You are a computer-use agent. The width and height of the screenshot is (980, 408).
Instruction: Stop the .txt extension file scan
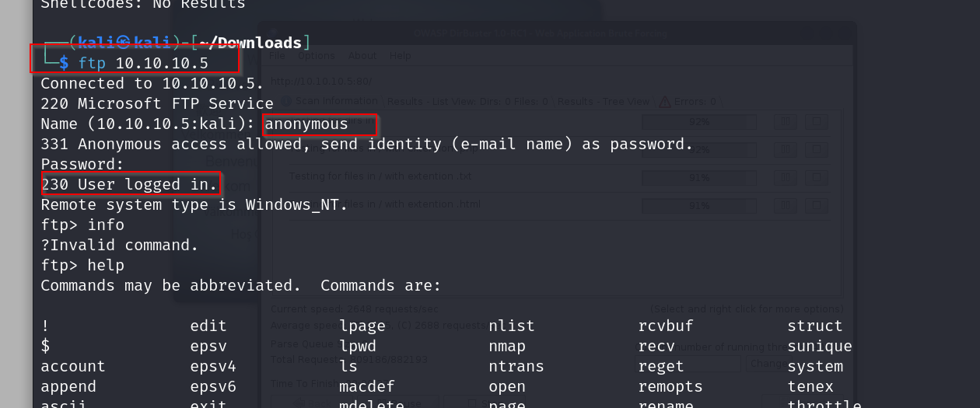[815, 178]
